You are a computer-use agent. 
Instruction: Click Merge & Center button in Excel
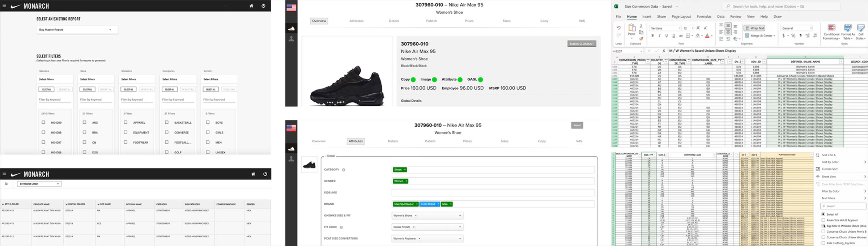tap(760, 36)
